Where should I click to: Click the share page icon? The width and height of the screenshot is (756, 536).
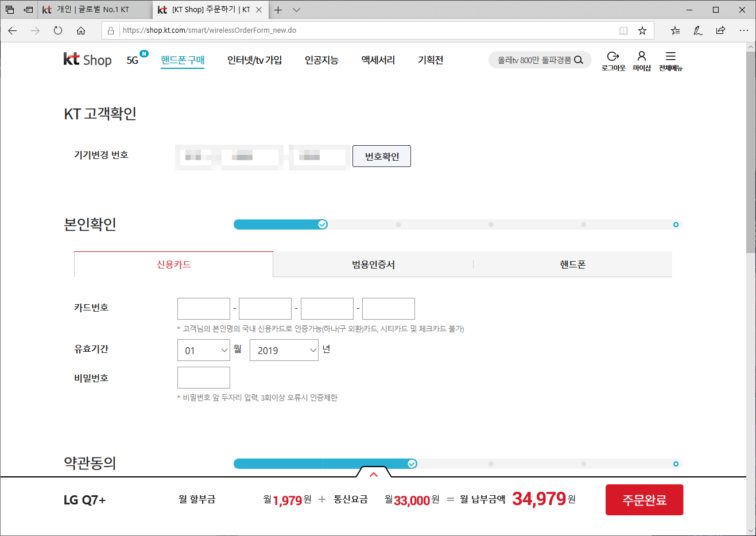[x=720, y=30]
